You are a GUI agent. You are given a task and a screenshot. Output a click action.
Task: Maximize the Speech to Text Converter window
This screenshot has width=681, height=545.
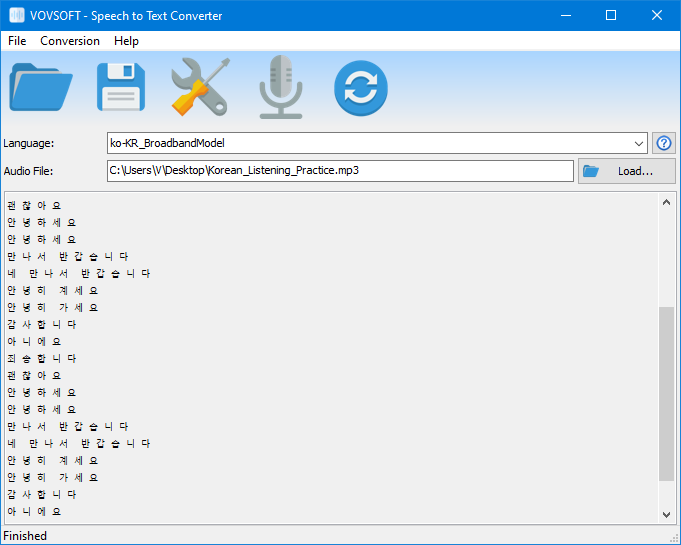pos(611,16)
